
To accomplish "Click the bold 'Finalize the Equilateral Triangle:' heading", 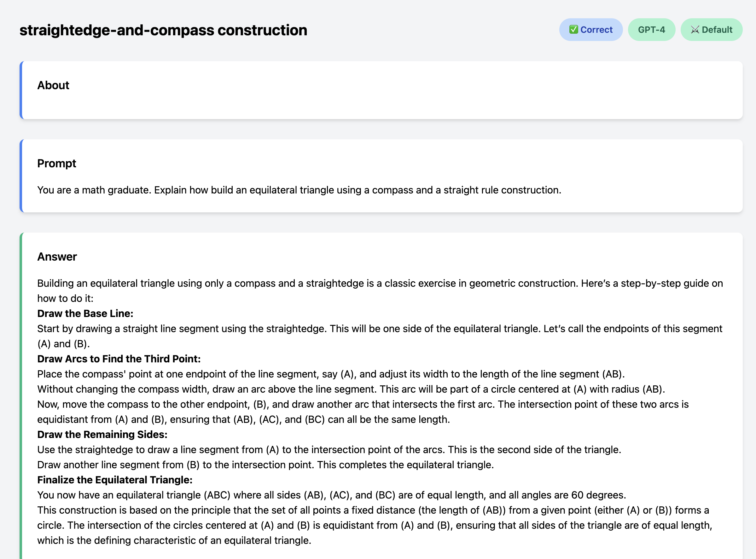I will pos(115,480).
